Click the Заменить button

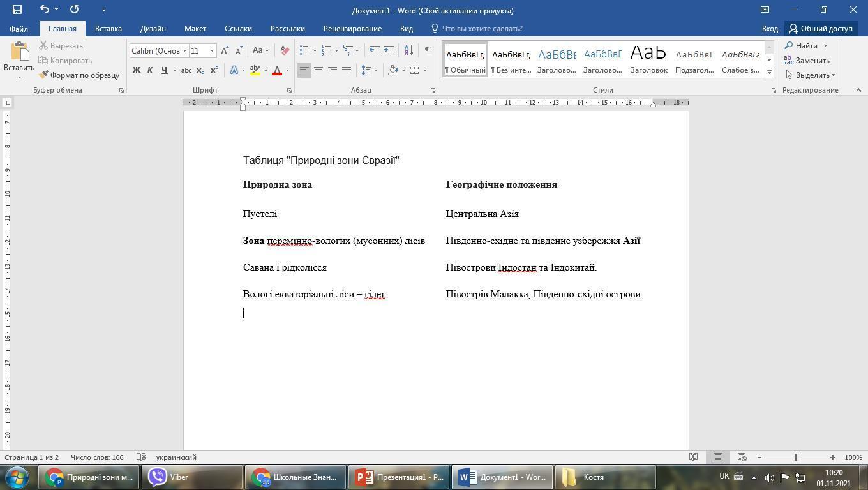807,61
